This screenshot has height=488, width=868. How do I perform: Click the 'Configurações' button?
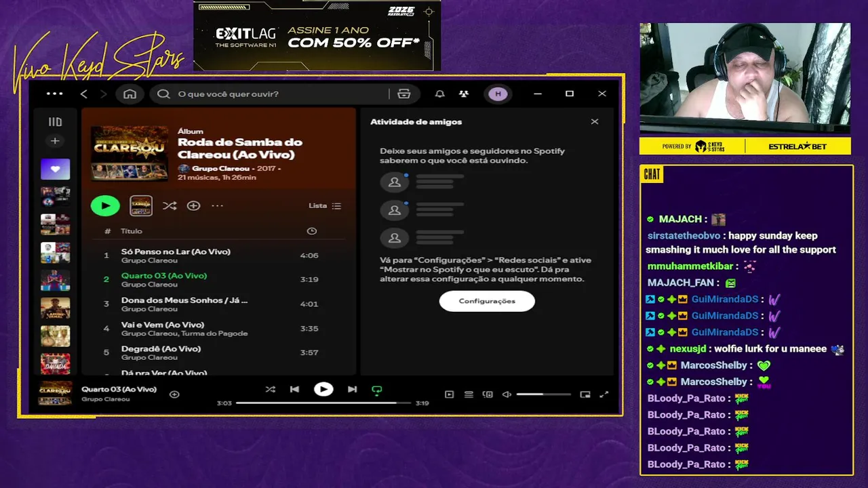tap(487, 301)
